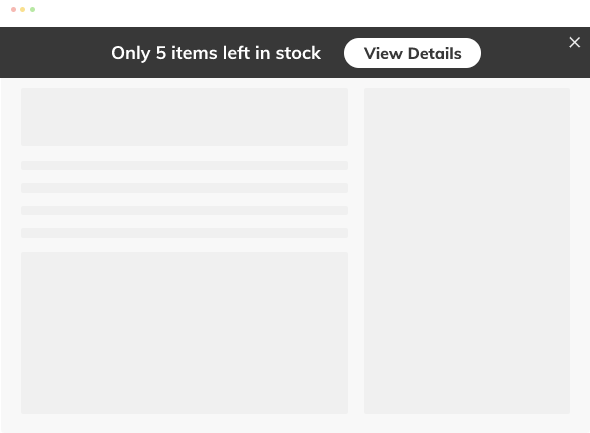Click the fourth skeleton text line
This screenshot has width=590, height=433.
[184, 233]
